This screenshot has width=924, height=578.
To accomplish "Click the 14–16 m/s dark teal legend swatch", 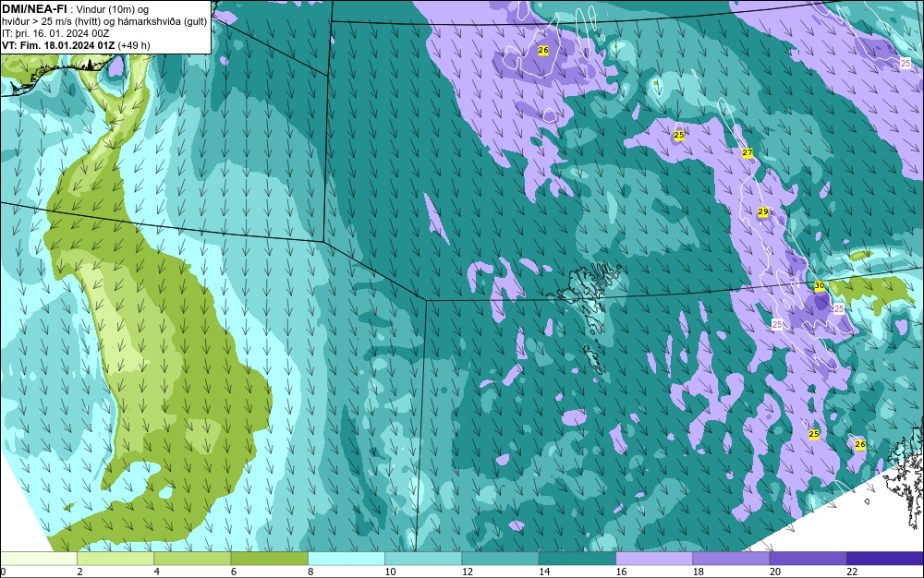I will click(577, 558).
